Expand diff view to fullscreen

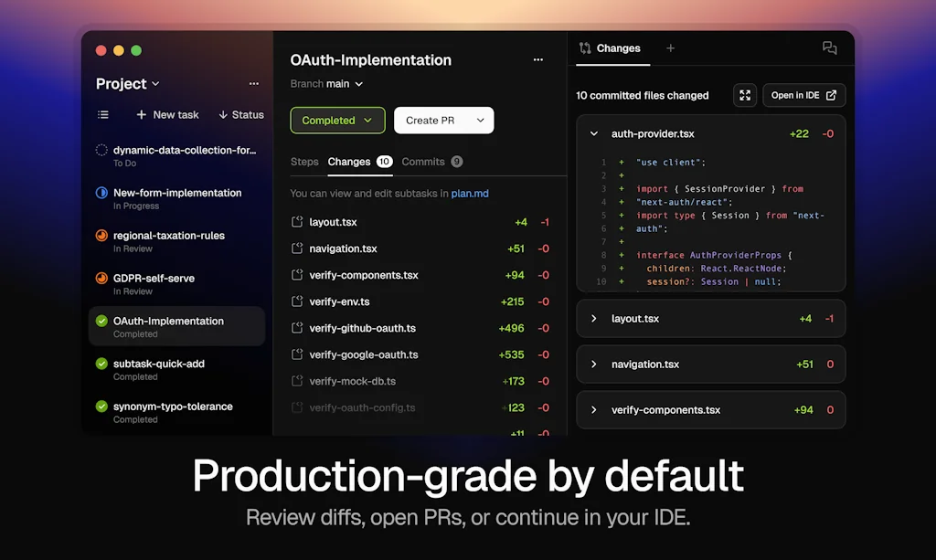[745, 95]
